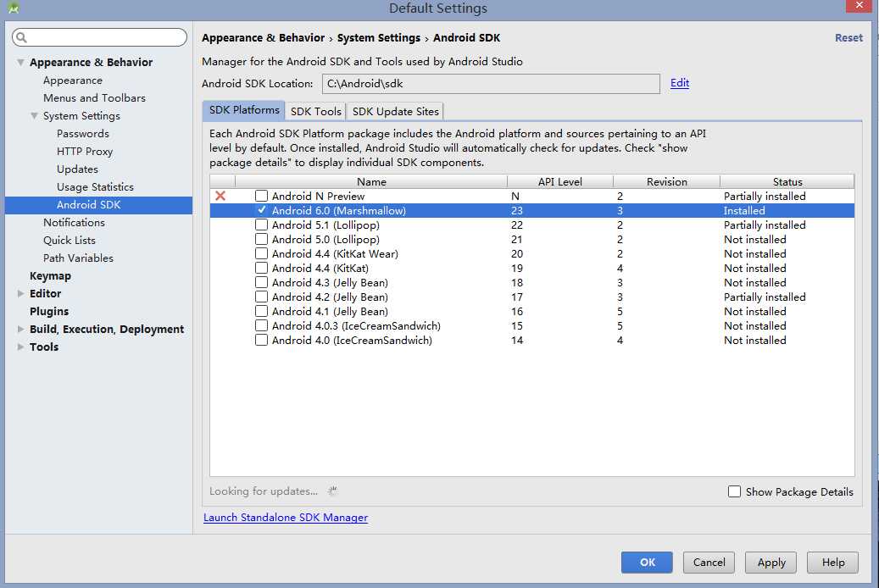
Task: Sort table by Status column header
Action: [787, 181]
